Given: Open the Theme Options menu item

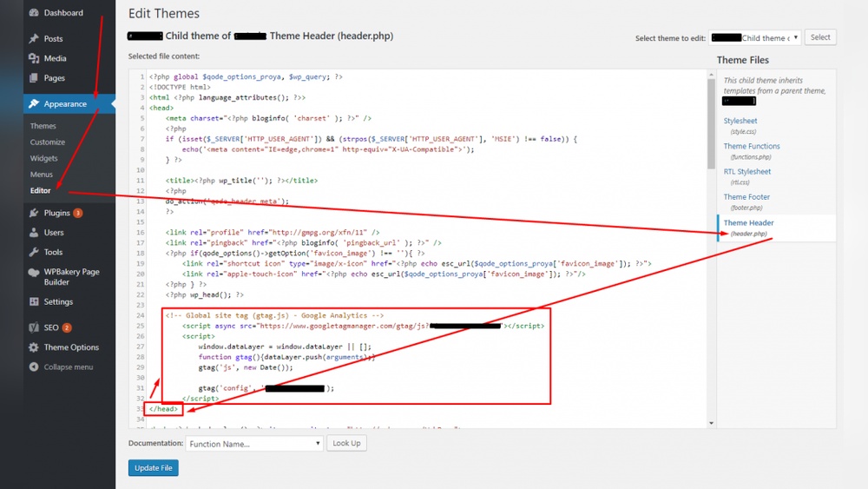Looking at the screenshot, I should 69,347.
